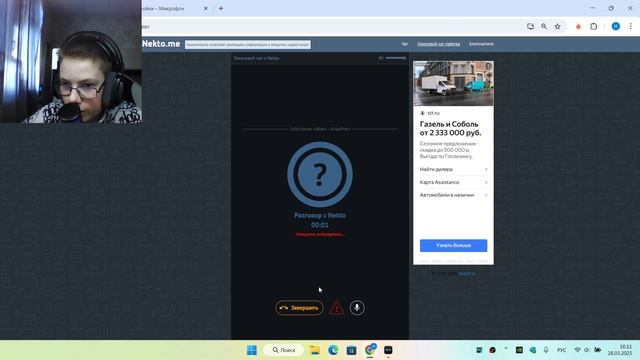The height and width of the screenshot is (360, 640).
Task: Click the screen cast icon in address bar
Action: coord(530,27)
